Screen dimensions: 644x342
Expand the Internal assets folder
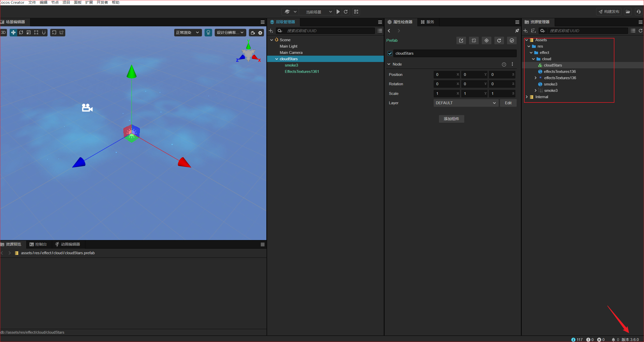click(527, 97)
